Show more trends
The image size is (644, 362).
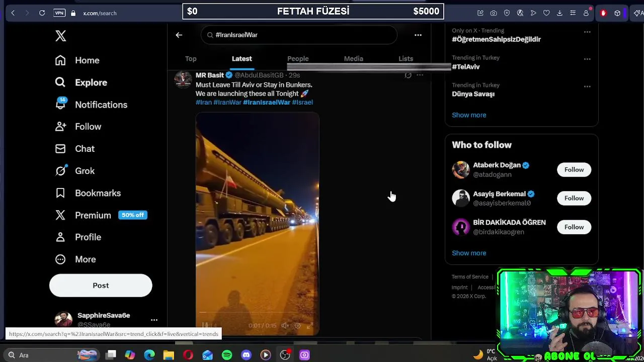point(469,115)
